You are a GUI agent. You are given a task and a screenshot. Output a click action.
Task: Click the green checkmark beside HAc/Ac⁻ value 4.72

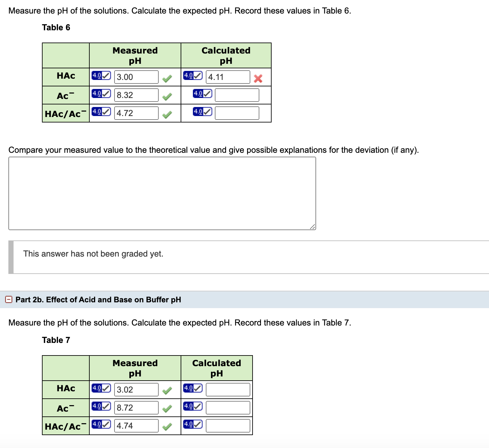click(x=167, y=114)
